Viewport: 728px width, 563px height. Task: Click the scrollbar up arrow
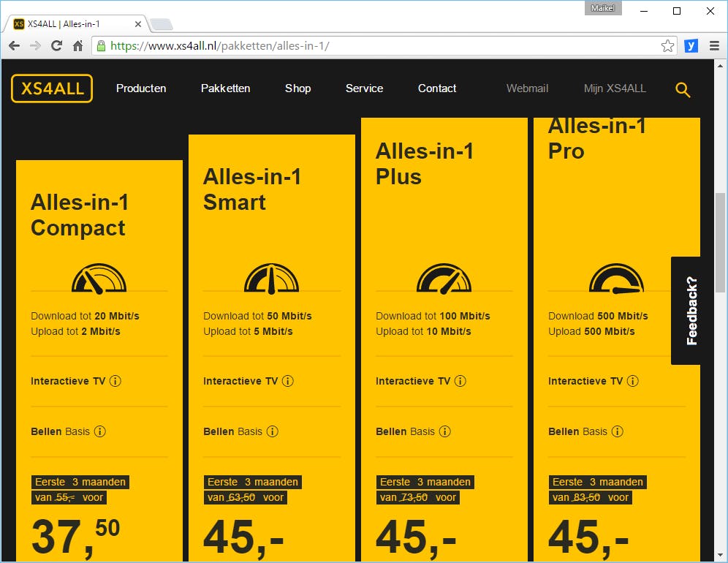click(720, 66)
